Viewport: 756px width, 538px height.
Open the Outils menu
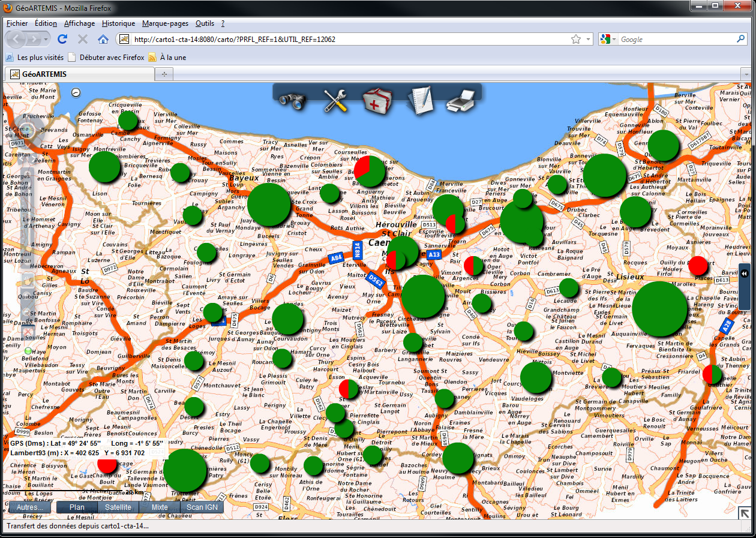pos(205,23)
